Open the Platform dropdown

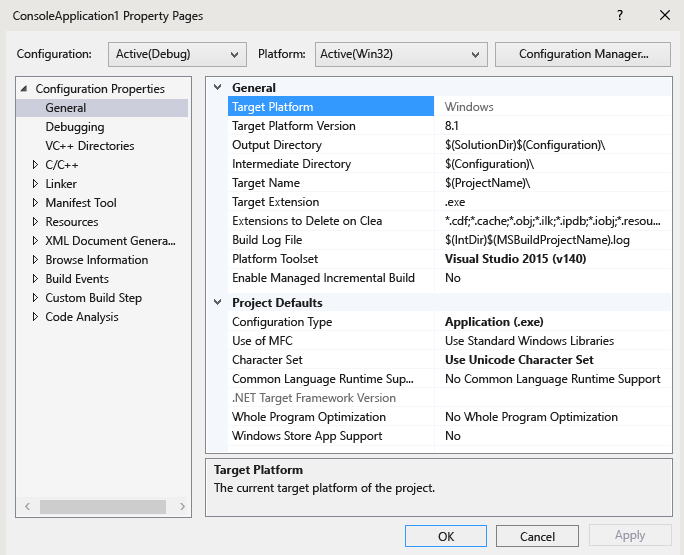[x=401, y=54]
